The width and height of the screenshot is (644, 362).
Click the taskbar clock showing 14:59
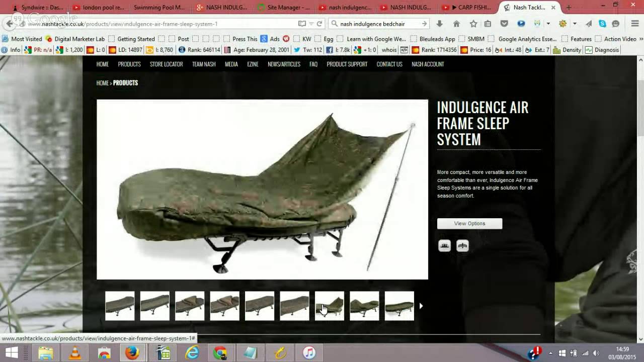[622, 353]
